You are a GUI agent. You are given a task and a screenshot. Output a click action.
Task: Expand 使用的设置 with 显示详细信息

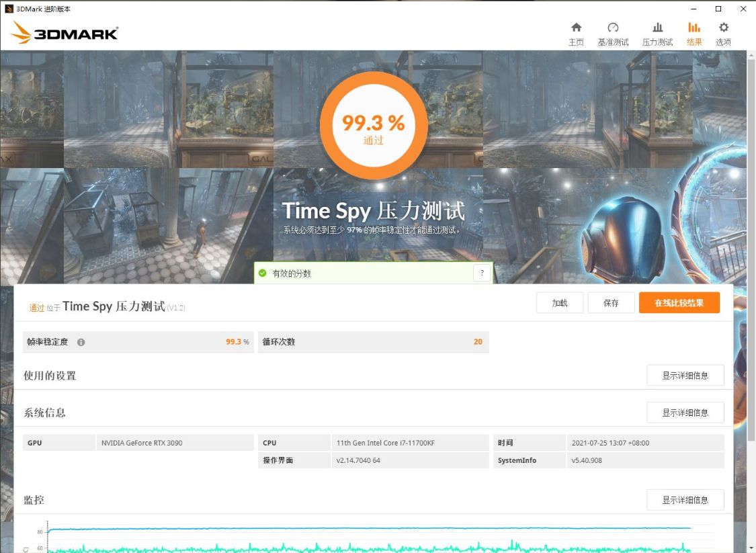(684, 375)
